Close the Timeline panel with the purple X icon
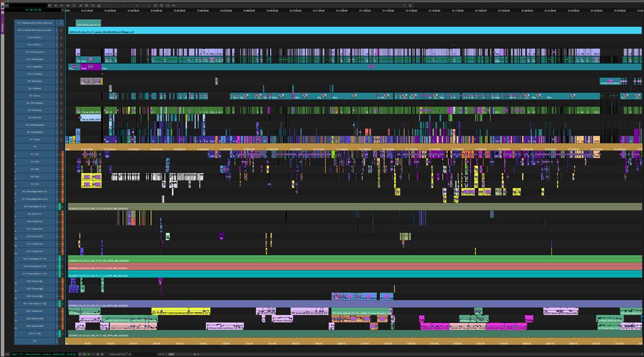The height and width of the screenshot is (357, 644). [3, 13]
